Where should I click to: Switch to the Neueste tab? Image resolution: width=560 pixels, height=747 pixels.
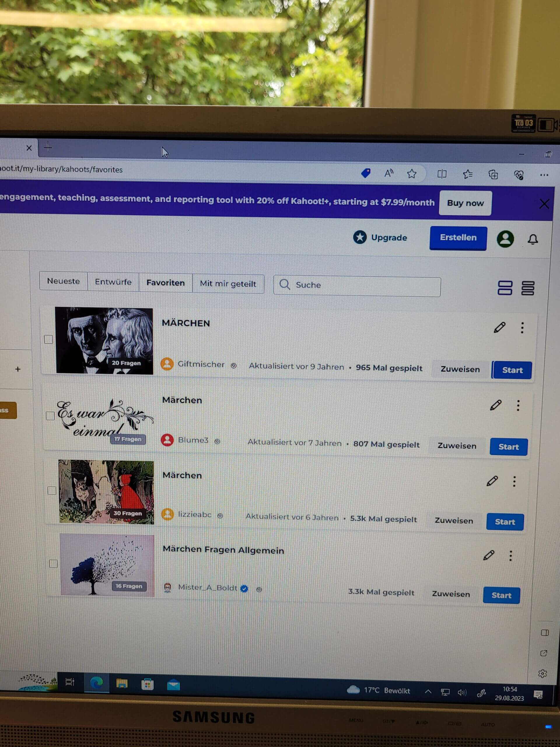coord(64,281)
